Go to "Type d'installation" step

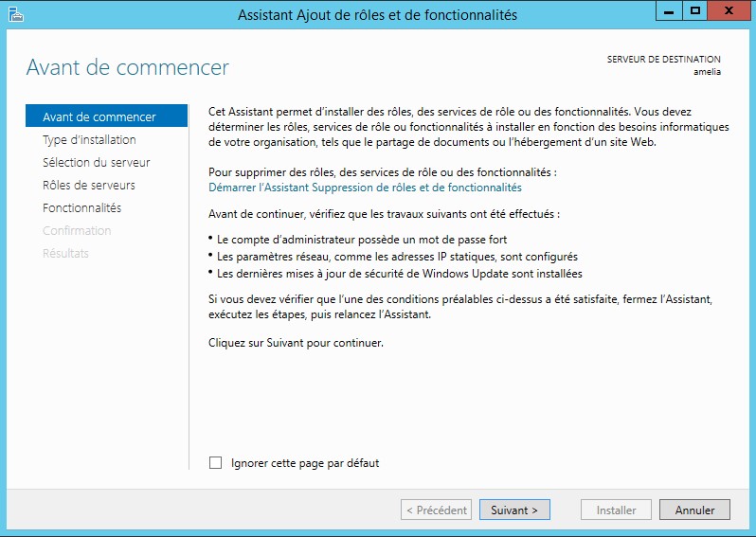pyautogui.click(x=89, y=140)
